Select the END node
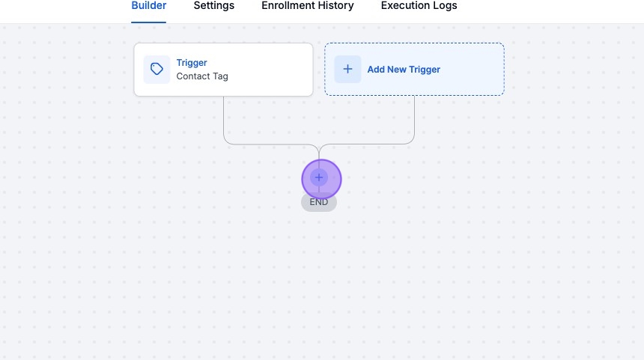 (319, 202)
